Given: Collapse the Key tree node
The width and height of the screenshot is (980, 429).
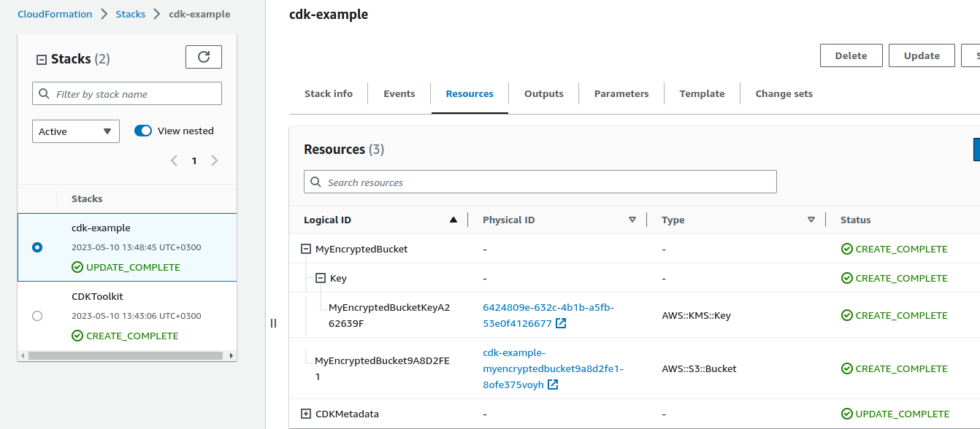Looking at the screenshot, I should 321,278.
